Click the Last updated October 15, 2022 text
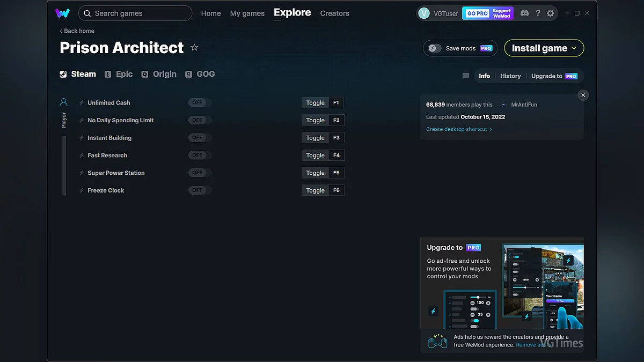644x362 pixels. pos(465,117)
